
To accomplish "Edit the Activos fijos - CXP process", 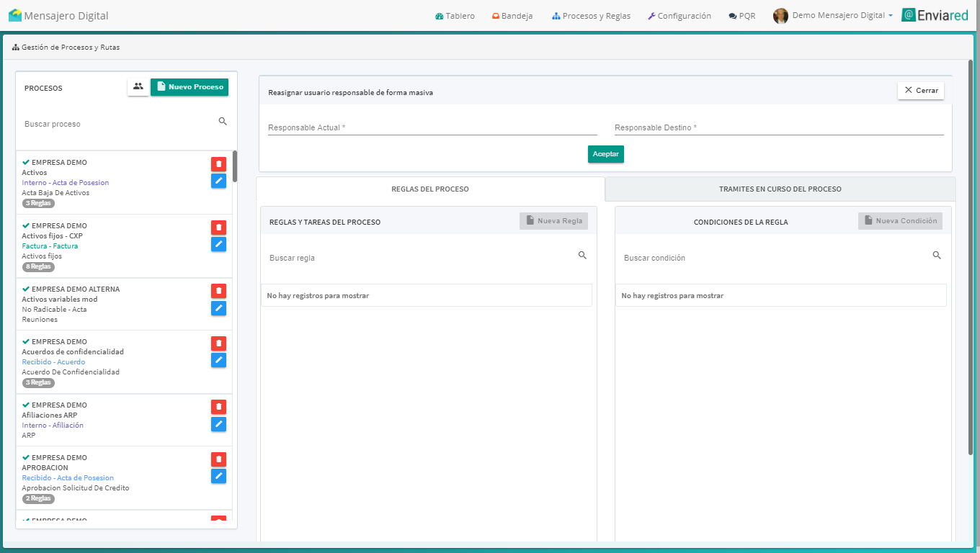I will [x=218, y=245].
